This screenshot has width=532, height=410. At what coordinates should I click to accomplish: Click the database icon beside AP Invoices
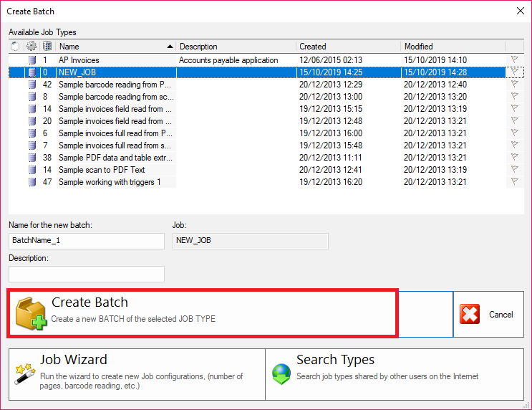32,60
